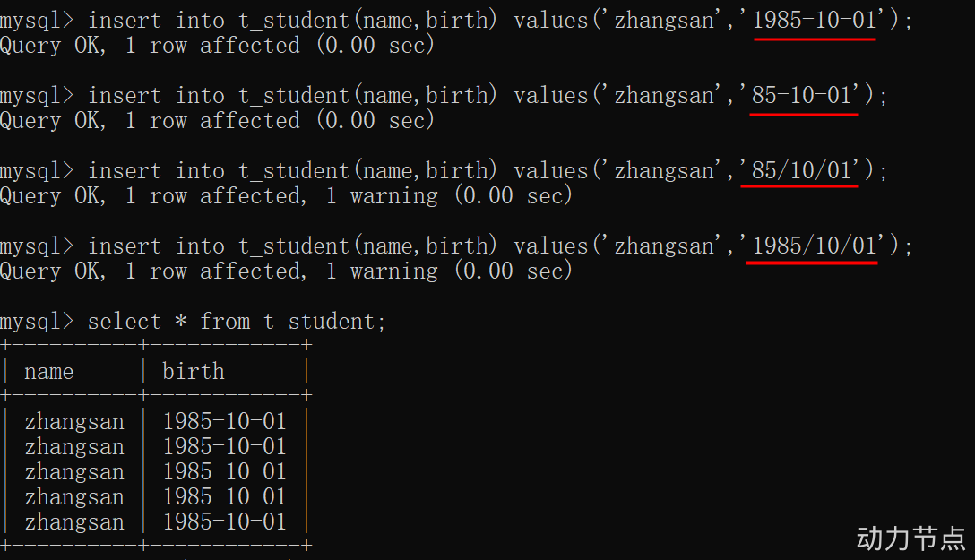Click the fourth zhangsan name in results
Image resolution: width=975 pixels, height=560 pixels.
click(x=74, y=497)
